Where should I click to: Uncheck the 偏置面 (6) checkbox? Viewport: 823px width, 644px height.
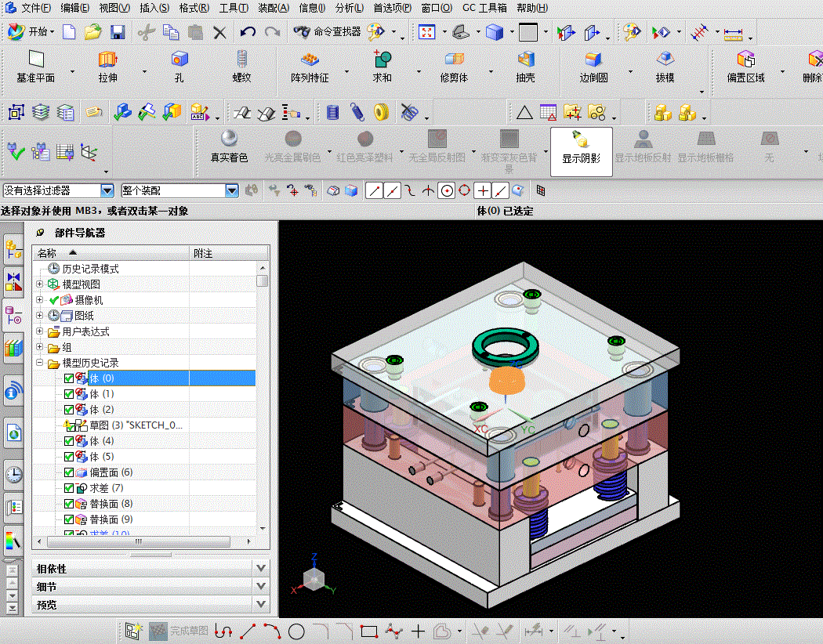69,472
